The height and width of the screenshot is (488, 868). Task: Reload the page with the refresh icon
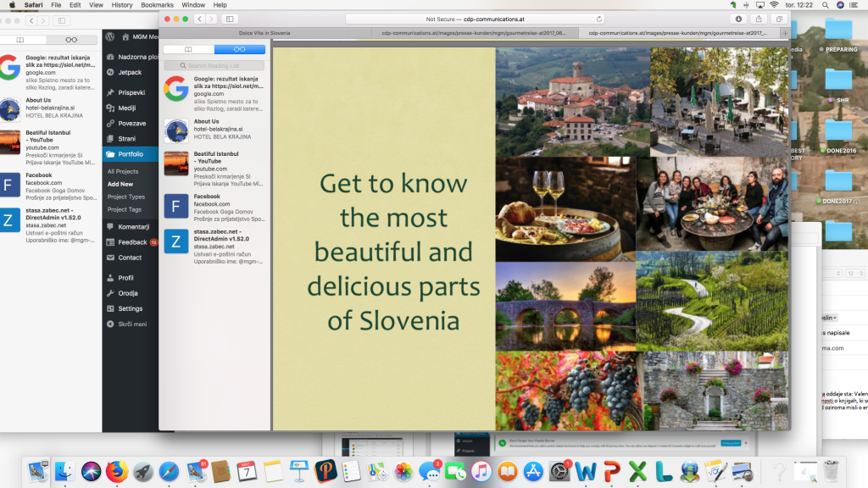coord(599,19)
